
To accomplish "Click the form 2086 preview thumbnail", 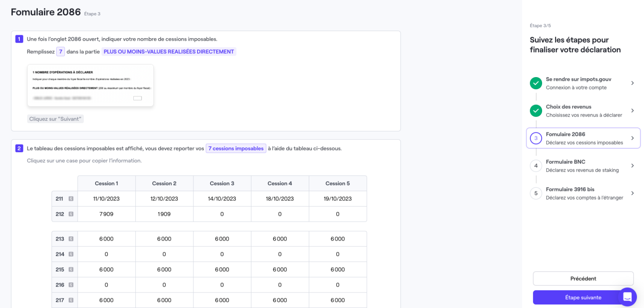I will coord(91,85).
